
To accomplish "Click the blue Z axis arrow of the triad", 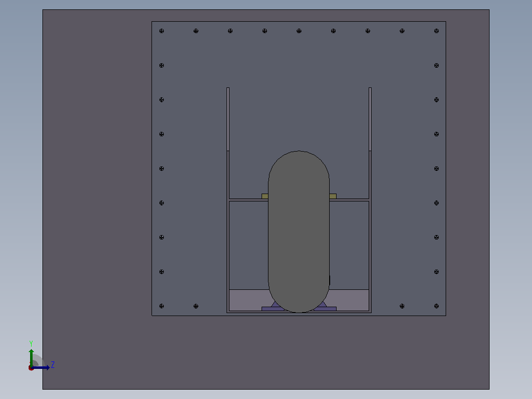I will [x=41, y=368].
